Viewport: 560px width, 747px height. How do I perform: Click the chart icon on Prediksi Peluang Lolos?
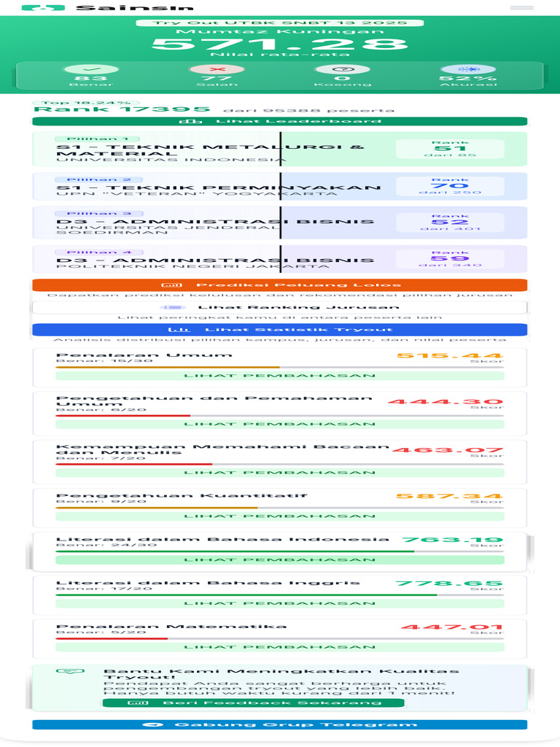pyautogui.click(x=171, y=285)
